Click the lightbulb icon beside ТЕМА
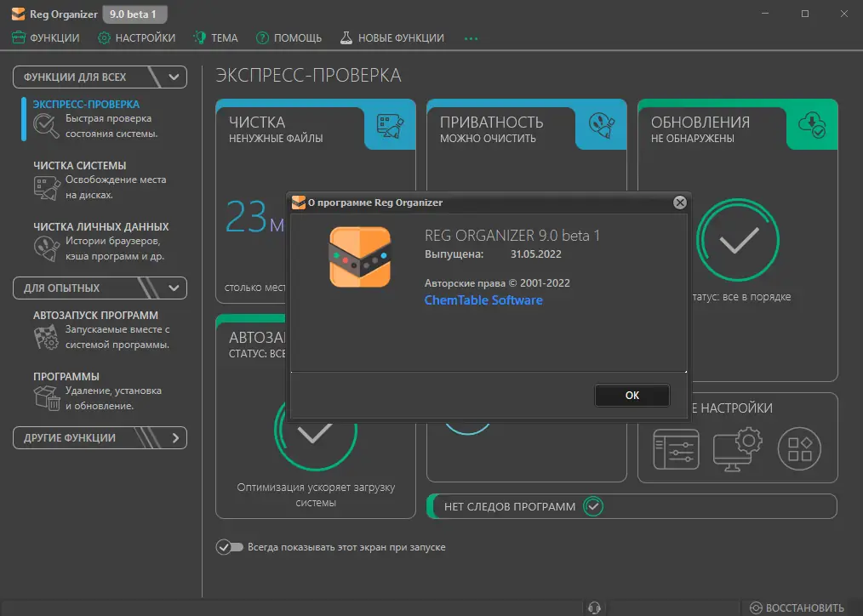Image resolution: width=863 pixels, height=616 pixels. 199,37
